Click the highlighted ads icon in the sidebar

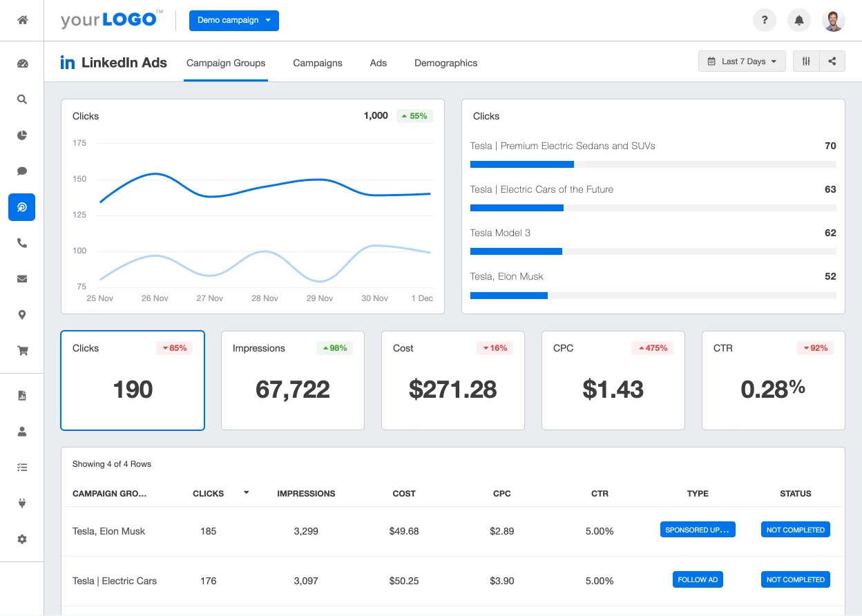click(x=21, y=207)
